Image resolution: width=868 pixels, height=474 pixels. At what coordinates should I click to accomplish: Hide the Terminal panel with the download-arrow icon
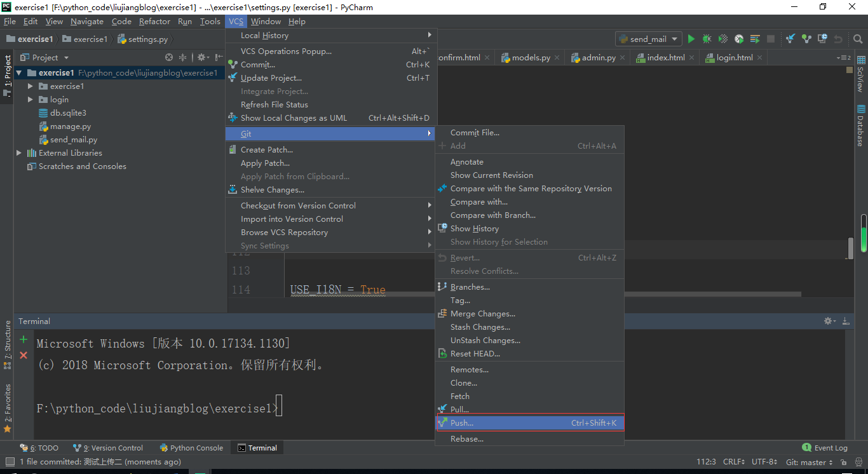click(846, 321)
